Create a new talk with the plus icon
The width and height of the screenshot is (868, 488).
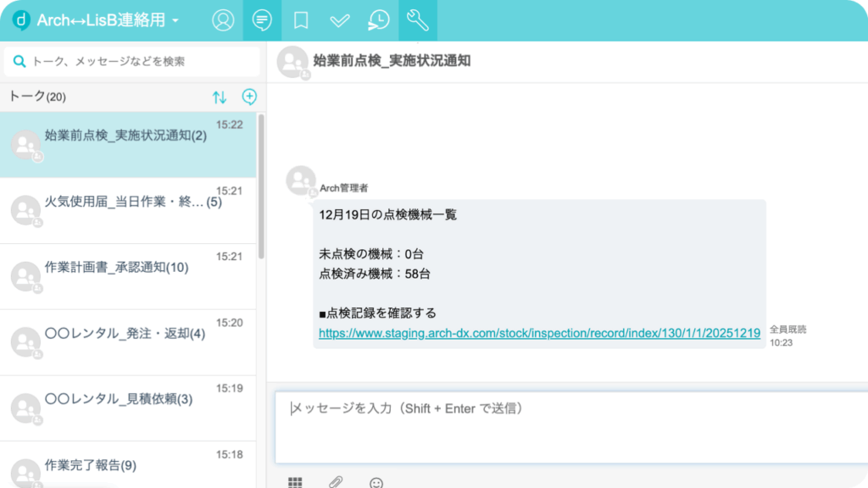click(249, 97)
